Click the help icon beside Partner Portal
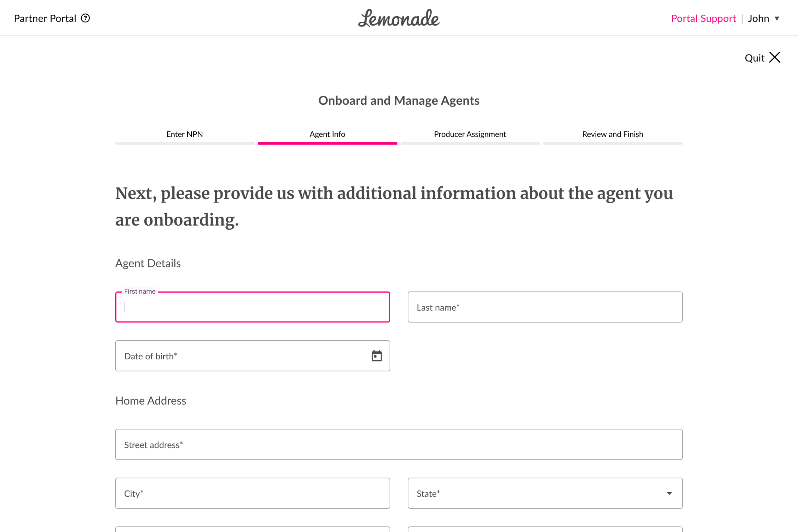Image resolution: width=798 pixels, height=532 pixels. (85, 18)
